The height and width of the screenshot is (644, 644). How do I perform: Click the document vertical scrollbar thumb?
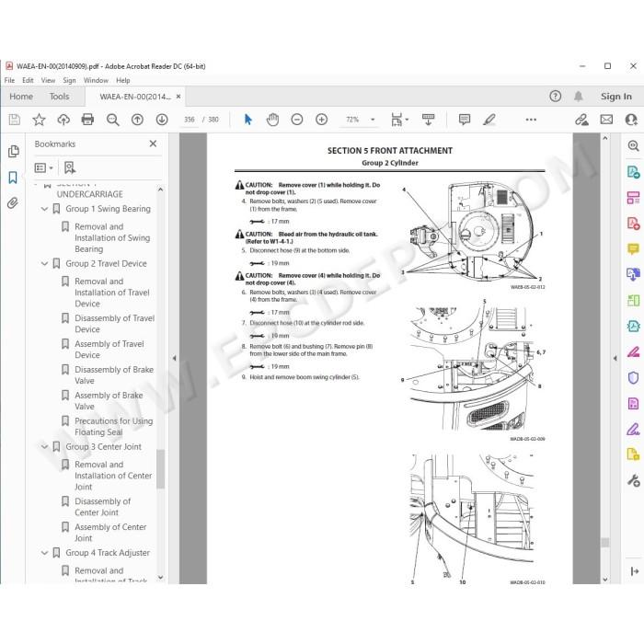click(x=605, y=542)
